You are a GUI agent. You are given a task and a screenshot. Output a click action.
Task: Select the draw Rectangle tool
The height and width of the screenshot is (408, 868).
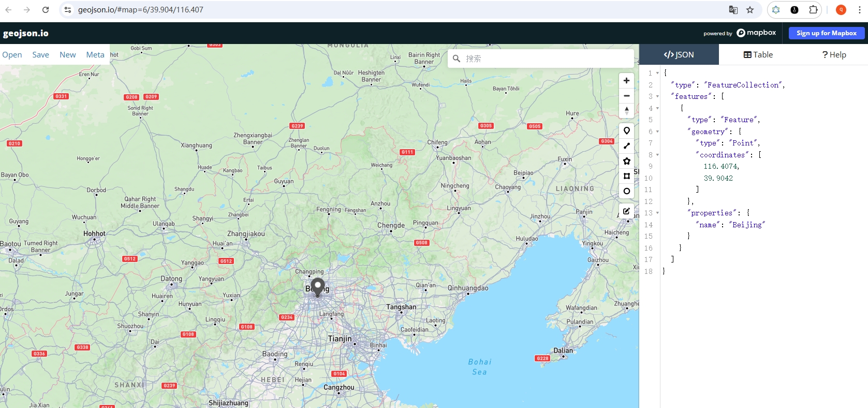click(x=626, y=176)
